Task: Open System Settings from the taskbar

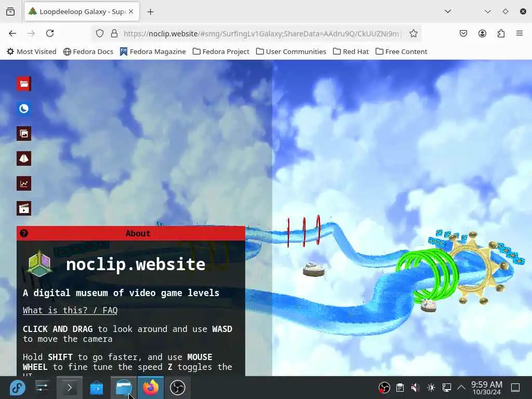Action: [43, 388]
